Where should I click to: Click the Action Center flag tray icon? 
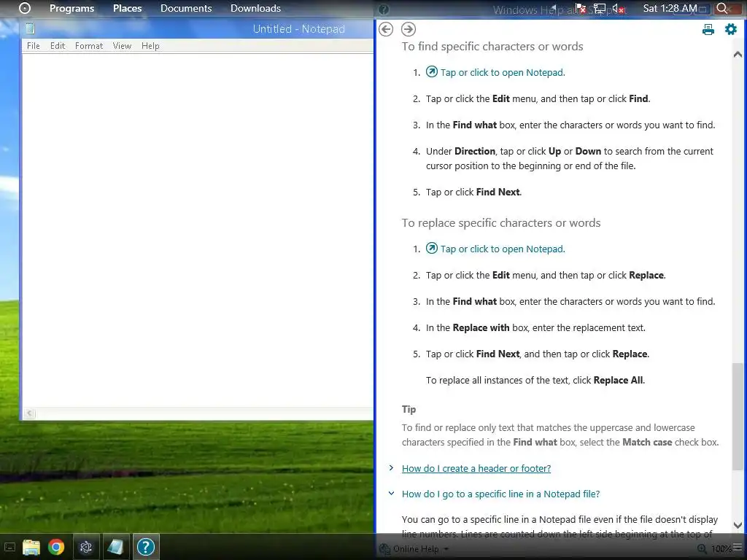581,8
